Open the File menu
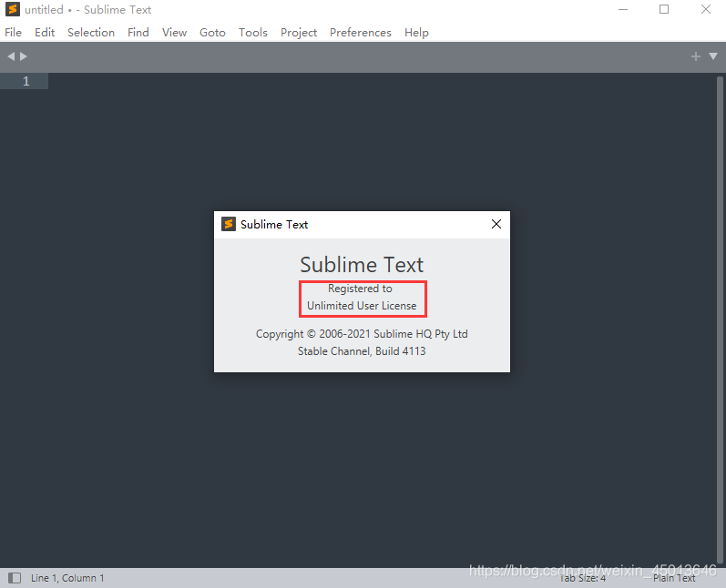 (x=13, y=33)
